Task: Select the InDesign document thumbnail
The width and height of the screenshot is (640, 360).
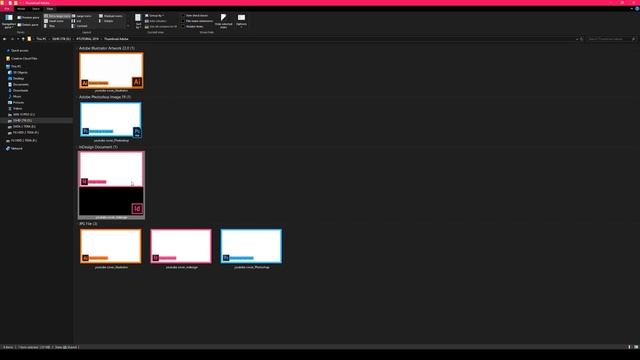Action: 111,184
